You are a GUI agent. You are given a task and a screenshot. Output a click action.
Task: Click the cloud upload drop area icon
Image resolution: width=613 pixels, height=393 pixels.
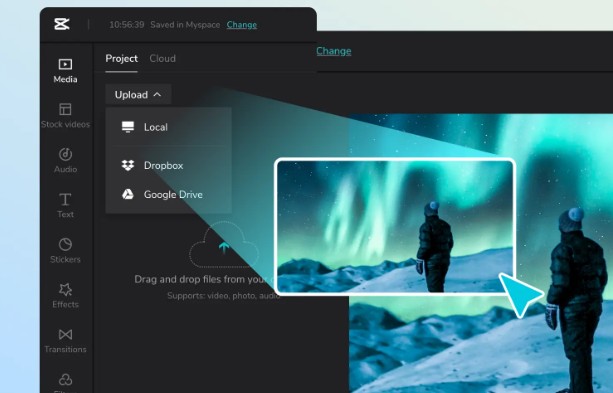[x=224, y=245]
